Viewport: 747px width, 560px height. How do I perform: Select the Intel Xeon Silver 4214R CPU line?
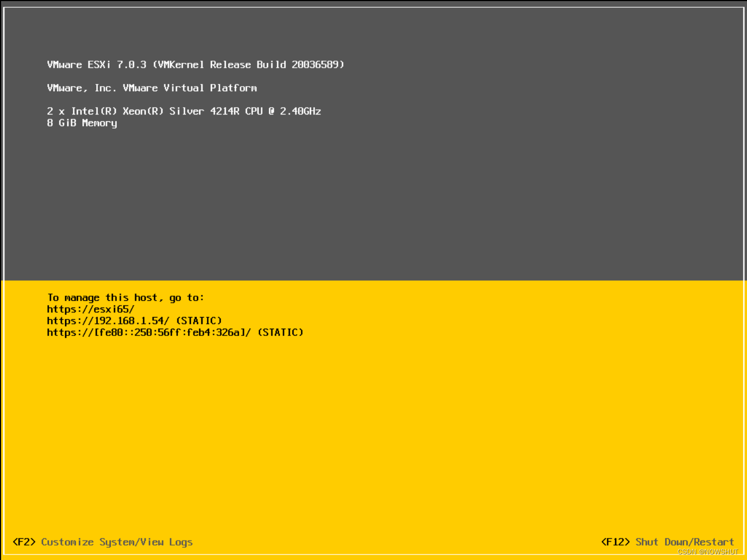[184, 111]
